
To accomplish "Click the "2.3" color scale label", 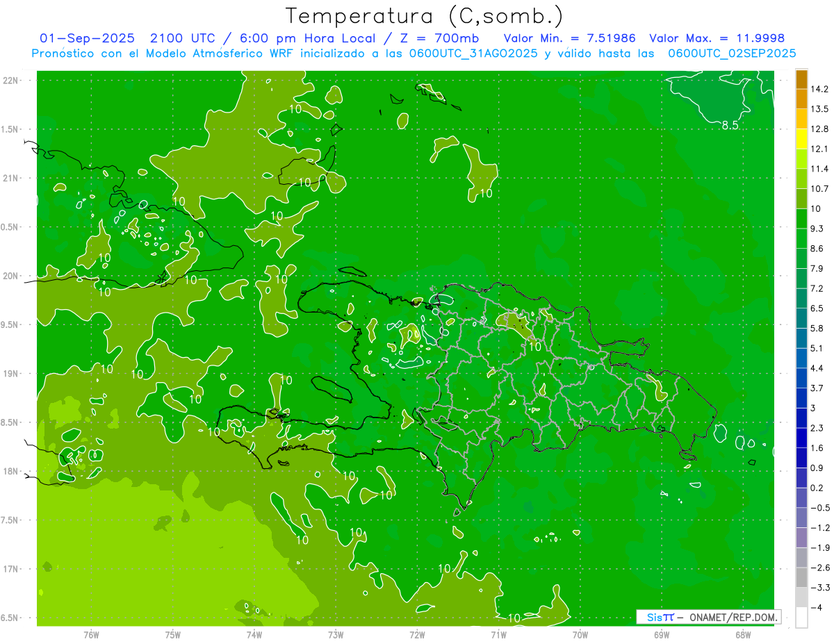I will 817,428.
